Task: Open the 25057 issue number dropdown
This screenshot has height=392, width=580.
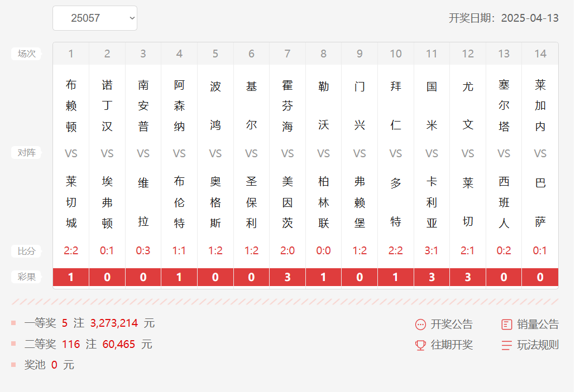Action: (x=95, y=18)
